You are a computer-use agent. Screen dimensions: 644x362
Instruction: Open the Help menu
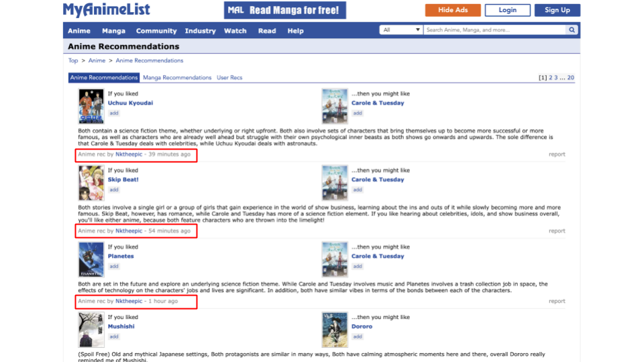(295, 31)
